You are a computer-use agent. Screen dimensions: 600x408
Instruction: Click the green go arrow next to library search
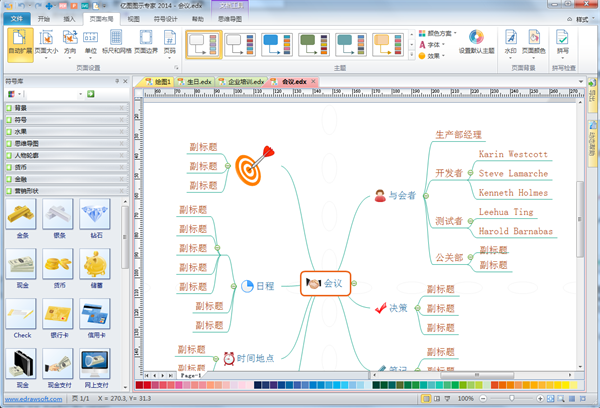tap(91, 94)
